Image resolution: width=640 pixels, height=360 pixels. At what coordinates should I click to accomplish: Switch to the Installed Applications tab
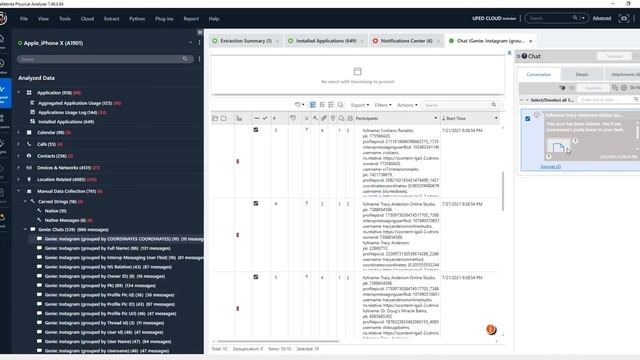[326, 41]
